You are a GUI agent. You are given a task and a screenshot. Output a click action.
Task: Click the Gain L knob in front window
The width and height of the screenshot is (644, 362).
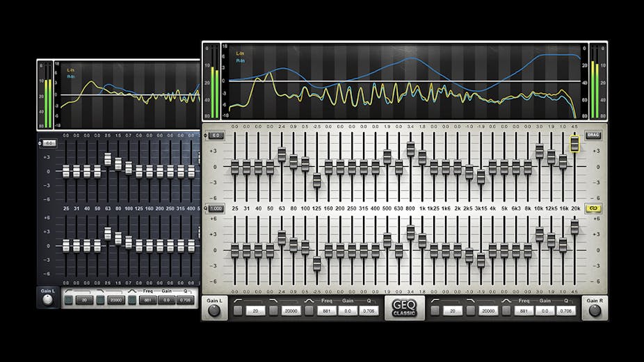click(x=214, y=311)
